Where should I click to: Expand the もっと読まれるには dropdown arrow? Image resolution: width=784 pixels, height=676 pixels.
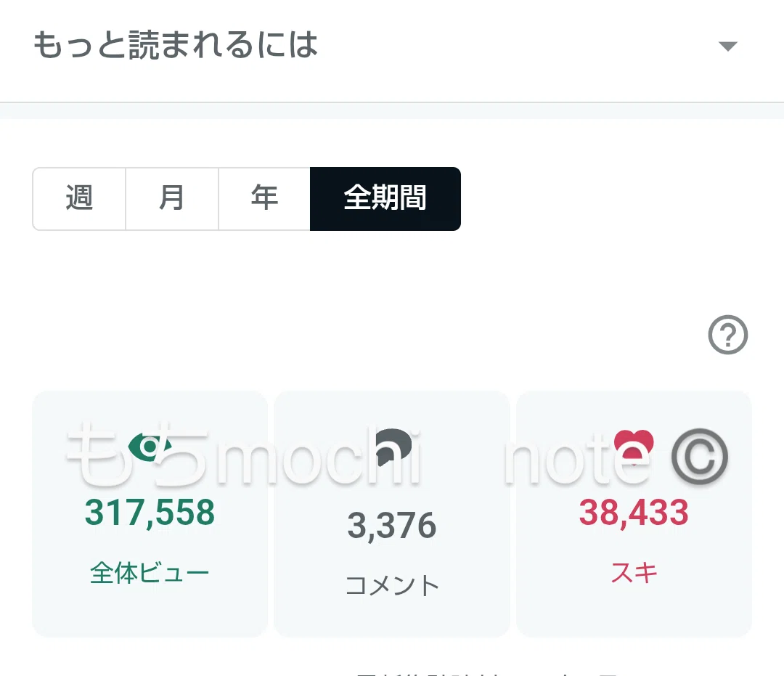[x=727, y=46]
